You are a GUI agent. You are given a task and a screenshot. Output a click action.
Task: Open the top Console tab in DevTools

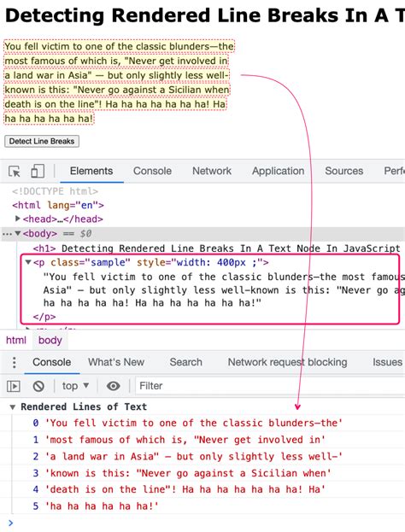pos(152,171)
